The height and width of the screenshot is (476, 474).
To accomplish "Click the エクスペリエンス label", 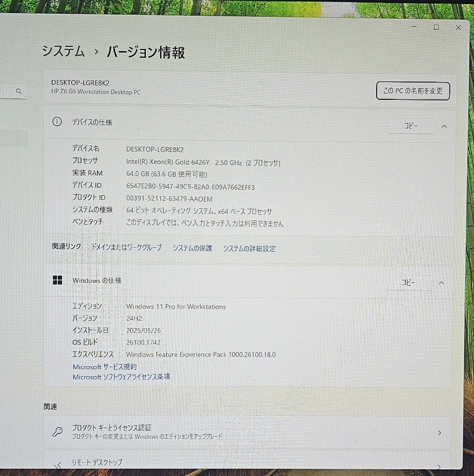I will click(x=93, y=354).
